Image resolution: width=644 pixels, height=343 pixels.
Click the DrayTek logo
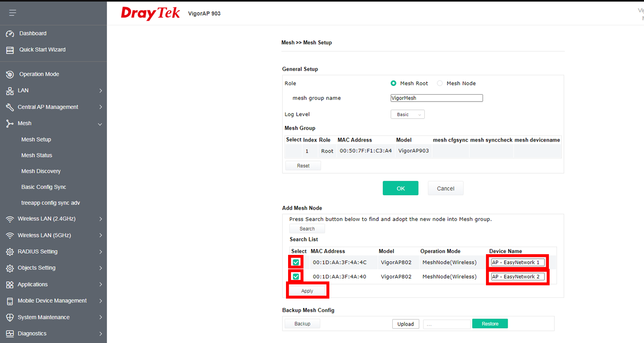(x=150, y=13)
